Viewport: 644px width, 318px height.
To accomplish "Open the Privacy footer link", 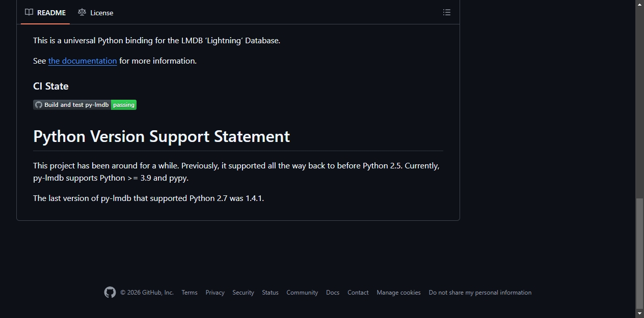I will click(x=215, y=293).
